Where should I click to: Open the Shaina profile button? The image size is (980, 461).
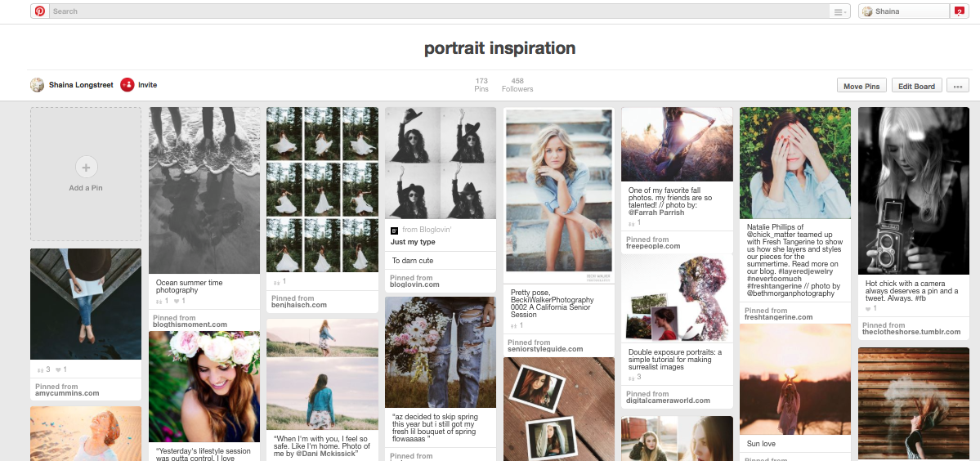(x=904, y=11)
